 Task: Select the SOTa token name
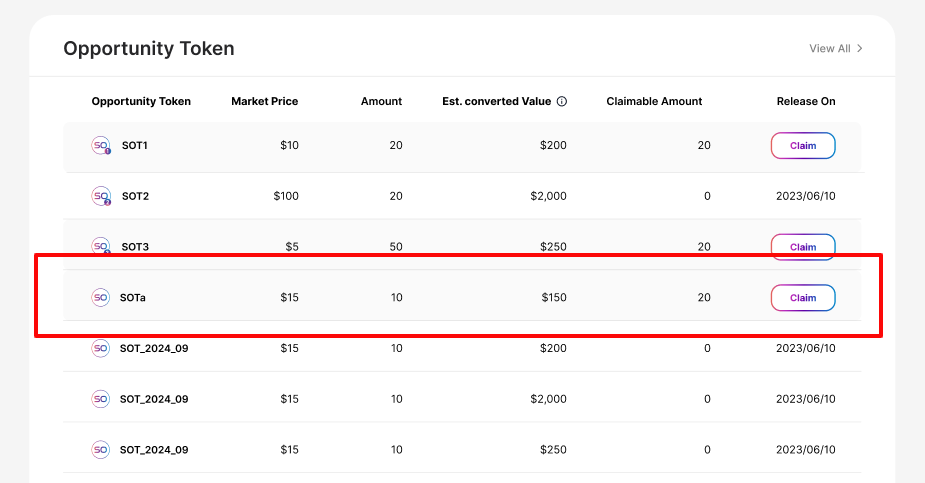(133, 297)
